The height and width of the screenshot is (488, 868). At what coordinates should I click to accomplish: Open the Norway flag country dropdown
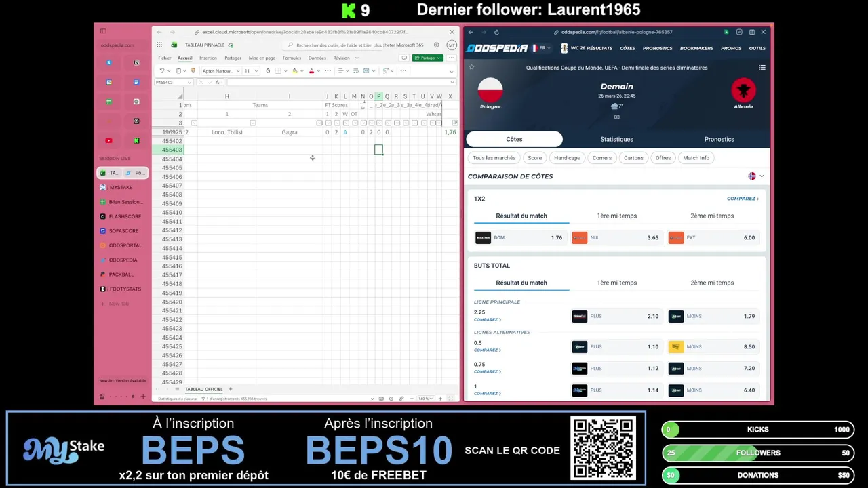point(755,176)
